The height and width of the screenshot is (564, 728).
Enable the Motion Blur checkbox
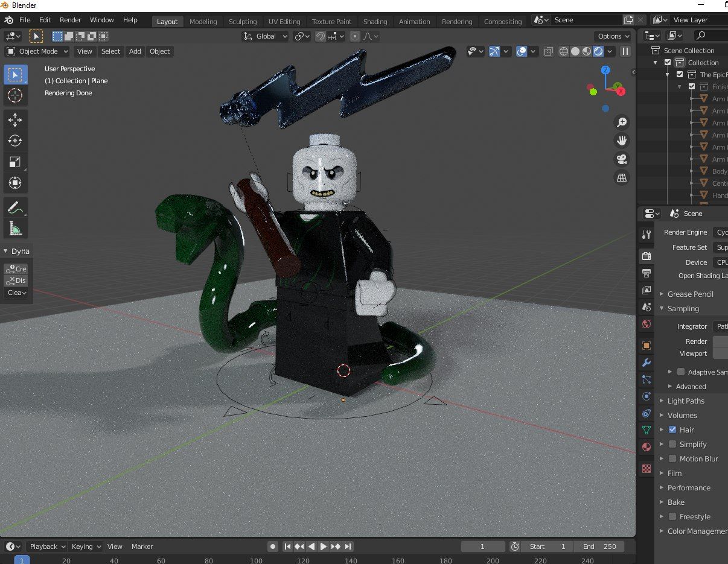point(672,458)
